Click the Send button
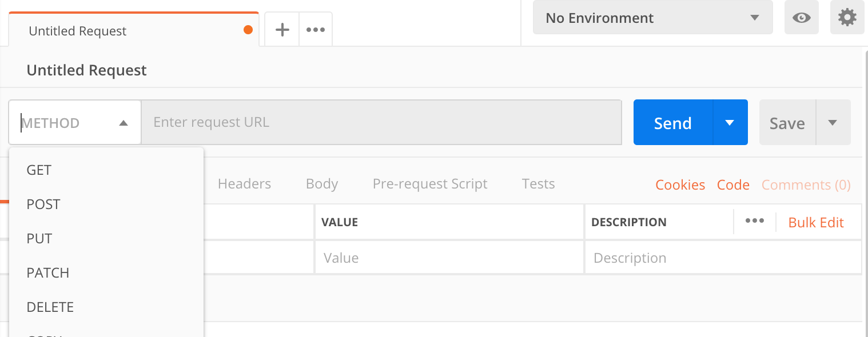The image size is (868, 337). coord(672,122)
